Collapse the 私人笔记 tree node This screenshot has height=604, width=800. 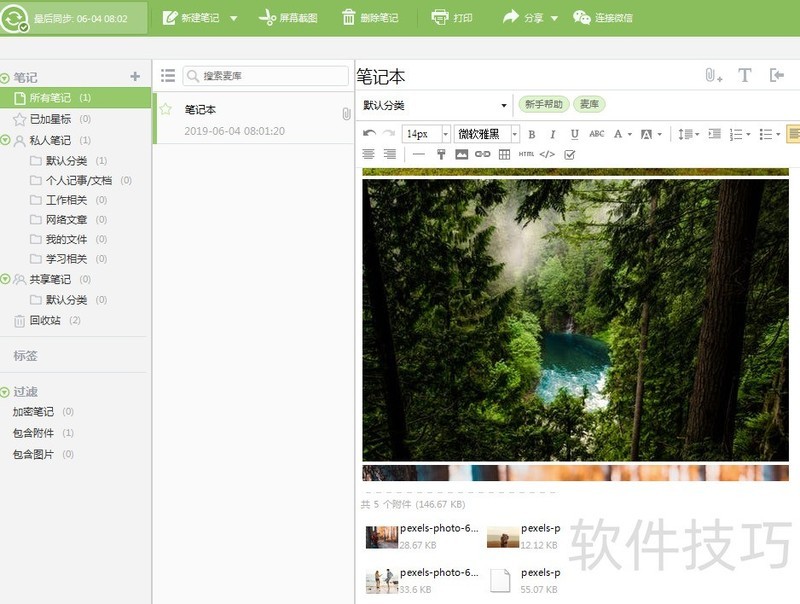(x=5, y=140)
